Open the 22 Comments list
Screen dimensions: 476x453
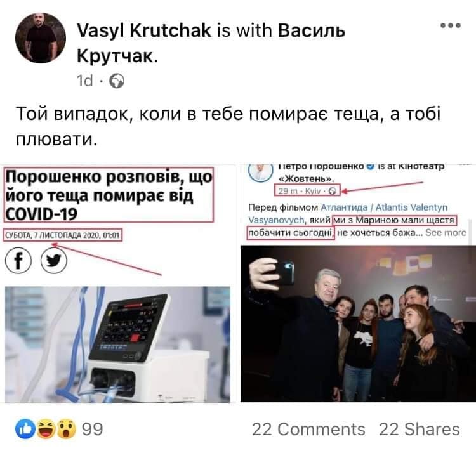tap(308, 430)
